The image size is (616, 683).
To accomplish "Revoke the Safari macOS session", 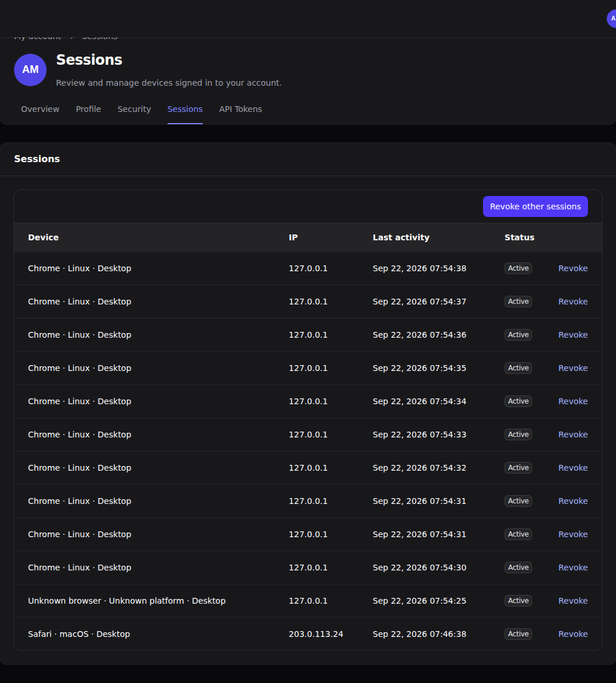I will pyautogui.click(x=573, y=634).
